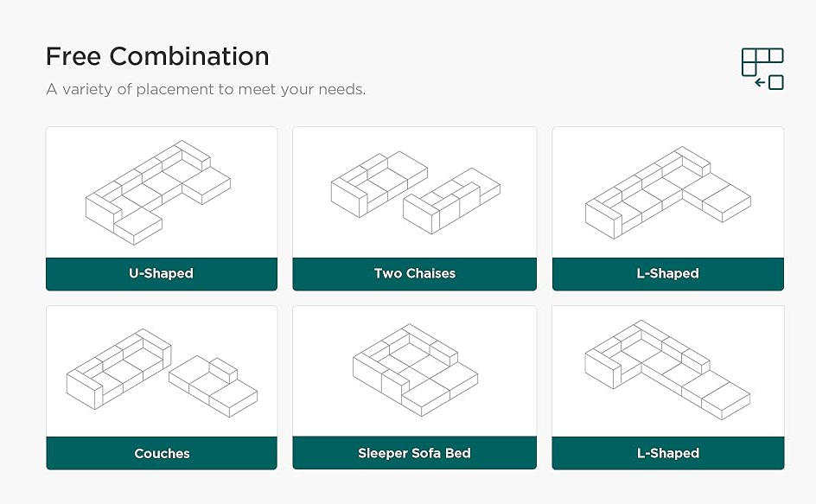
Task: Choose the Two Chaises label bar
Action: coord(415,274)
